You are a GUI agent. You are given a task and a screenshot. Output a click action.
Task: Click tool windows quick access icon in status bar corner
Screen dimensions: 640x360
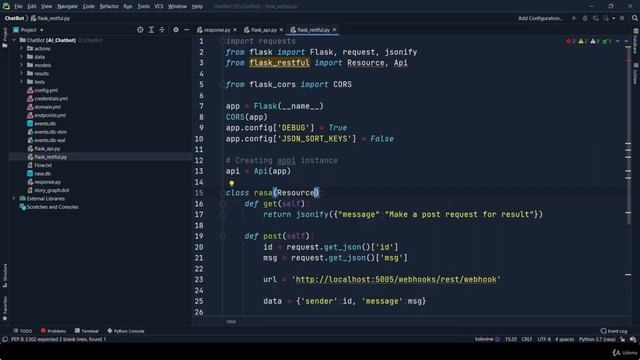coord(5,339)
